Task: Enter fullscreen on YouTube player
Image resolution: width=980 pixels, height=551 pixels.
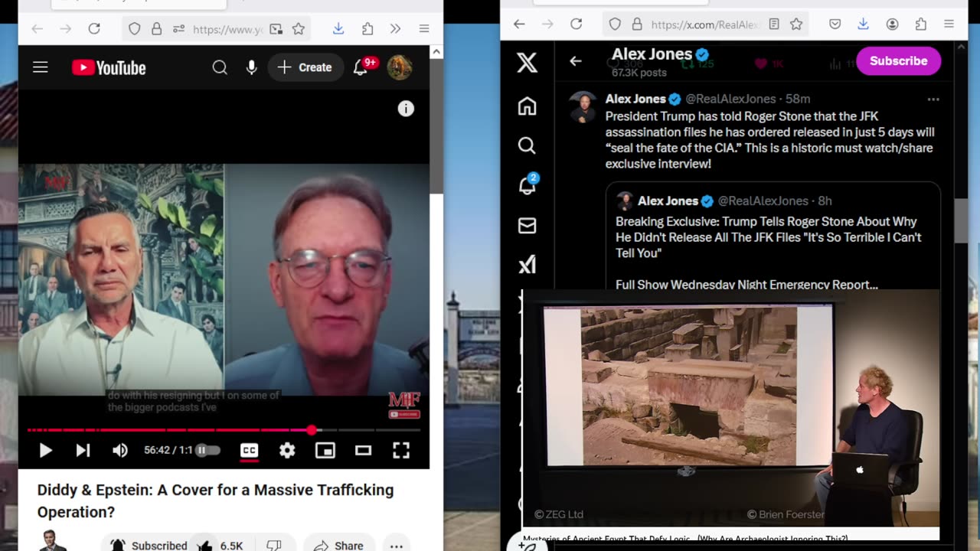Action: (x=401, y=451)
